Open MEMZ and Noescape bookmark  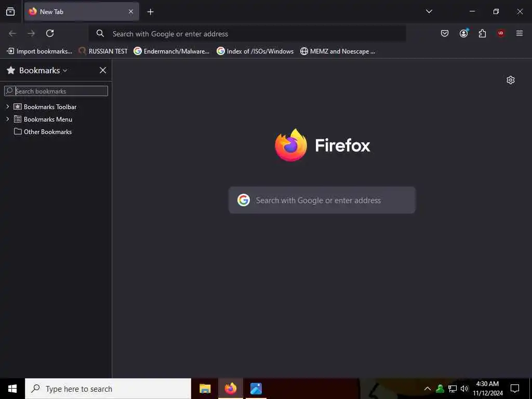(x=338, y=51)
